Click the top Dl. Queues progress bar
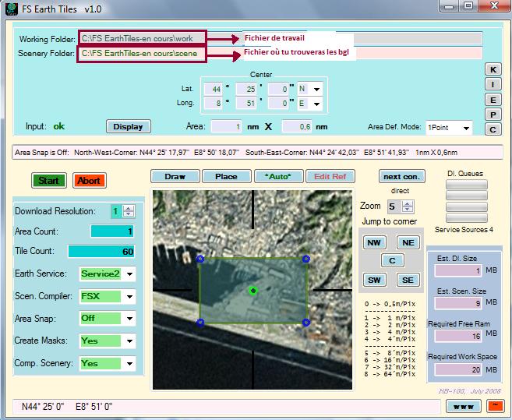 coord(467,184)
